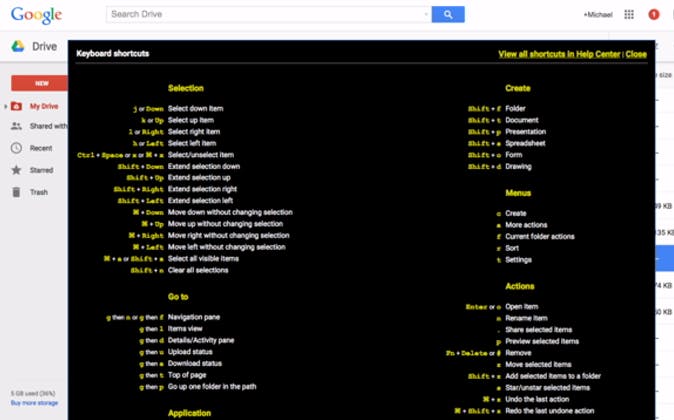Image resolution: width=674 pixels, height=420 pixels.
Task: Click the 'Navigation pane' shortcut text
Action: [193, 317]
